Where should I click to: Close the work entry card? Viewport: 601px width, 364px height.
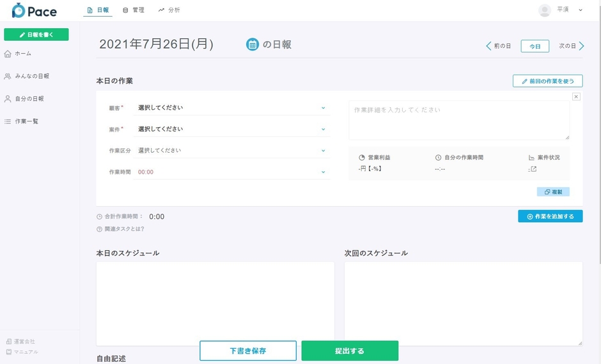576,97
